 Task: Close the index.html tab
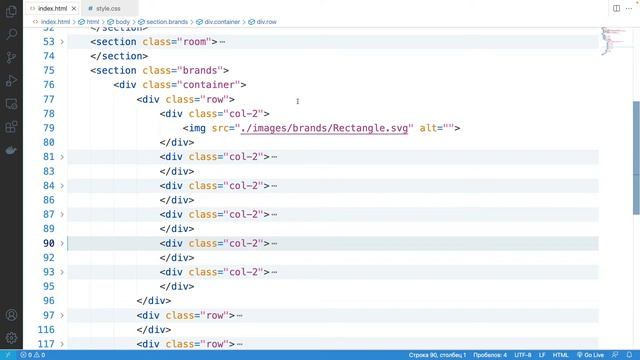(73, 8)
